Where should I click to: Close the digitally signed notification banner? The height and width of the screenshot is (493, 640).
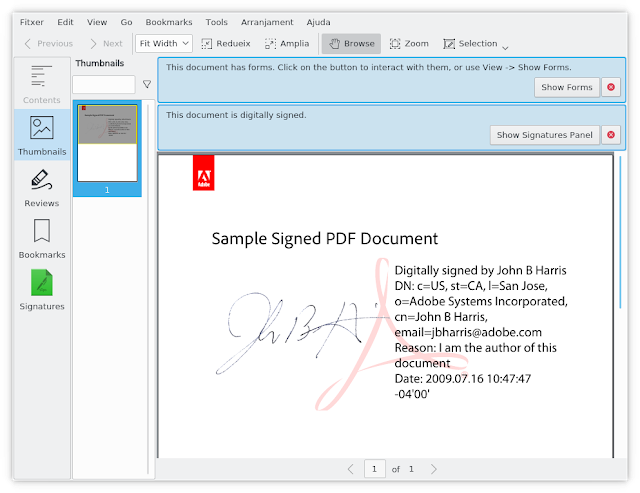click(611, 135)
